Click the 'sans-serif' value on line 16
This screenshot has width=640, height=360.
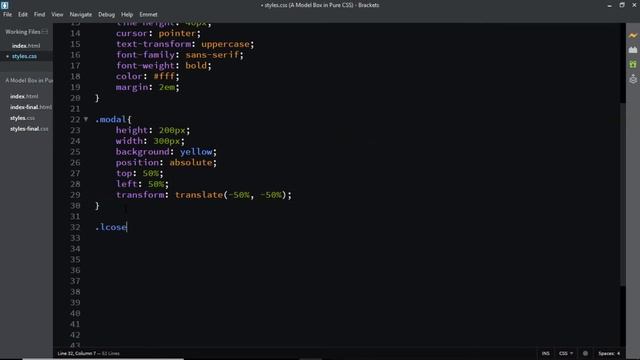[212, 55]
